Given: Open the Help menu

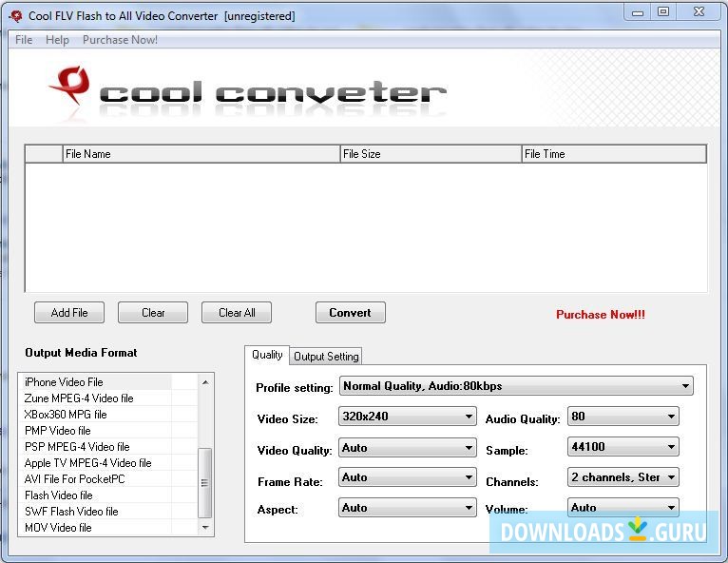Looking at the screenshot, I should (57, 40).
